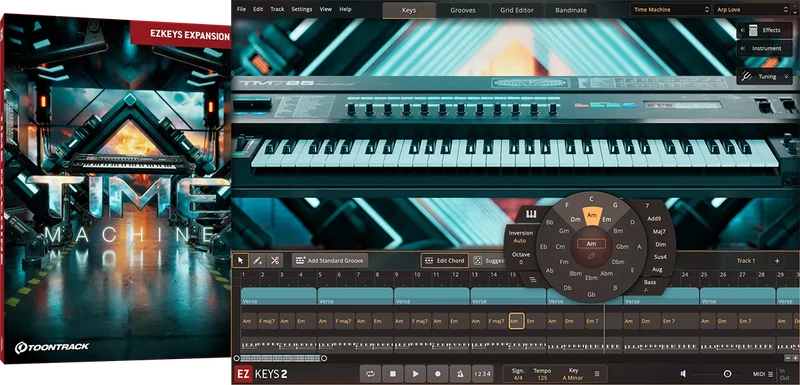Start recording
The width and height of the screenshot is (800, 385).
click(438, 374)
